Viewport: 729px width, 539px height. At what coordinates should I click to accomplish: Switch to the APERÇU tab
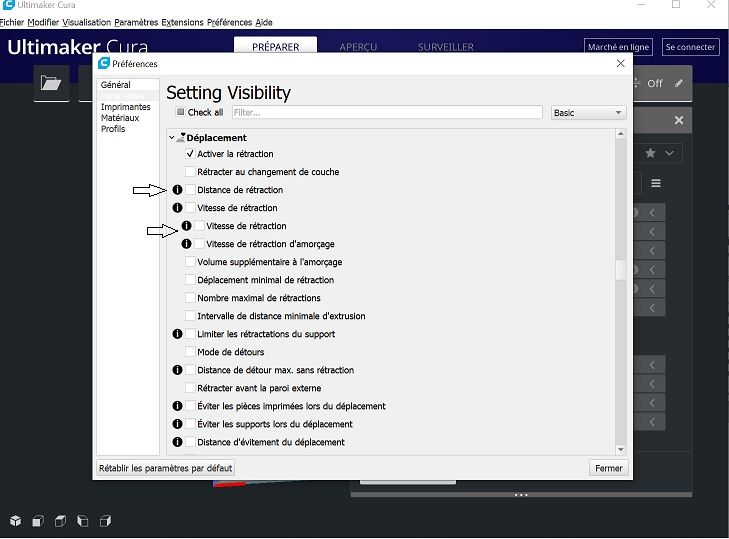[358, 47]
